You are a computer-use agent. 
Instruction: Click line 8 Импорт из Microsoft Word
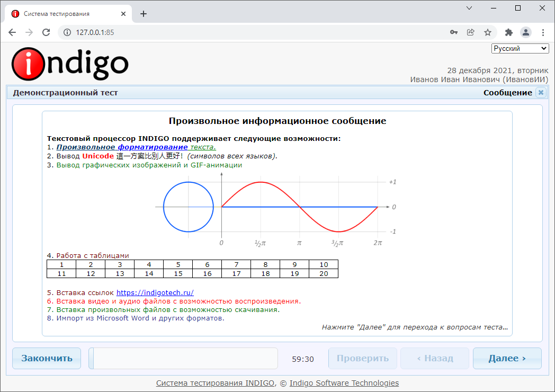(x=136, y=318)
